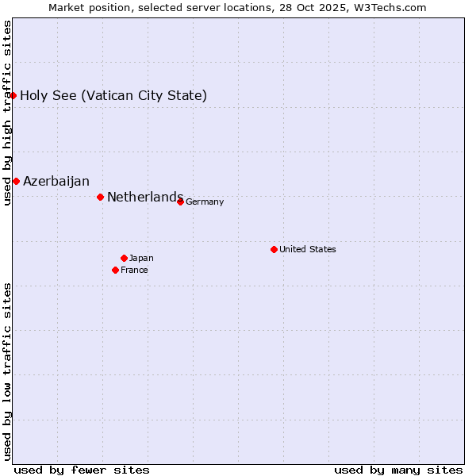Click the France label text
Screen dimensions: 476x476
click(x=134, y=271)
